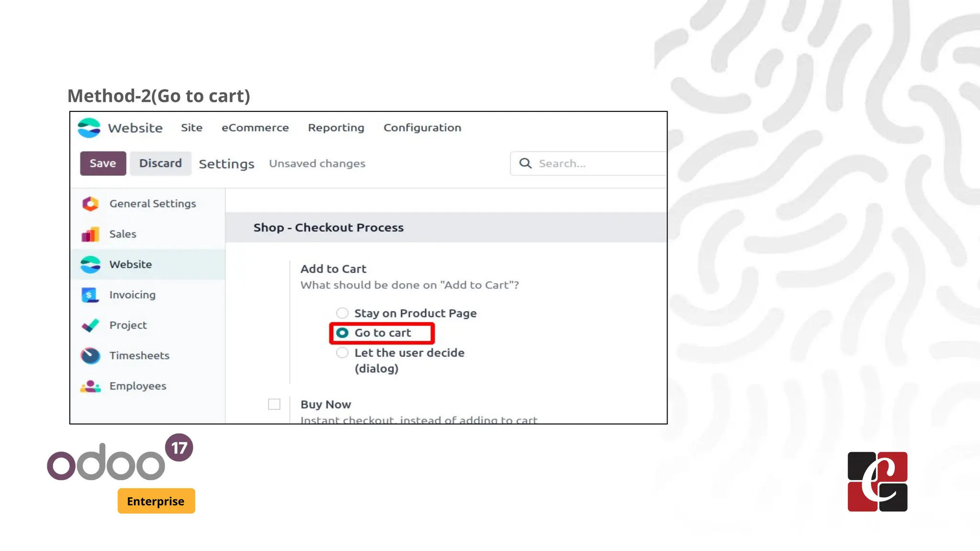Open Sales settings section label

coord(122,234)
